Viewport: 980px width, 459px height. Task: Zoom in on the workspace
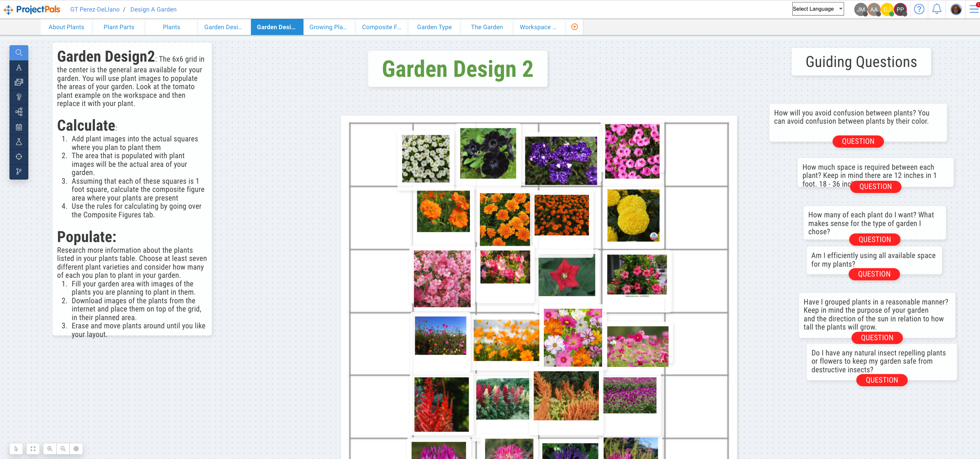click(x=50, y=448)
